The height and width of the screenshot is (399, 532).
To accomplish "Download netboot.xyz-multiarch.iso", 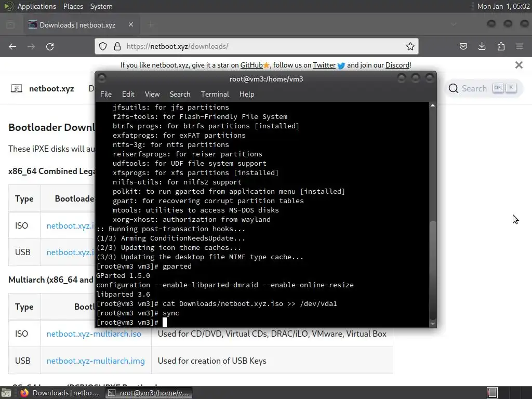I will (94, 334).
